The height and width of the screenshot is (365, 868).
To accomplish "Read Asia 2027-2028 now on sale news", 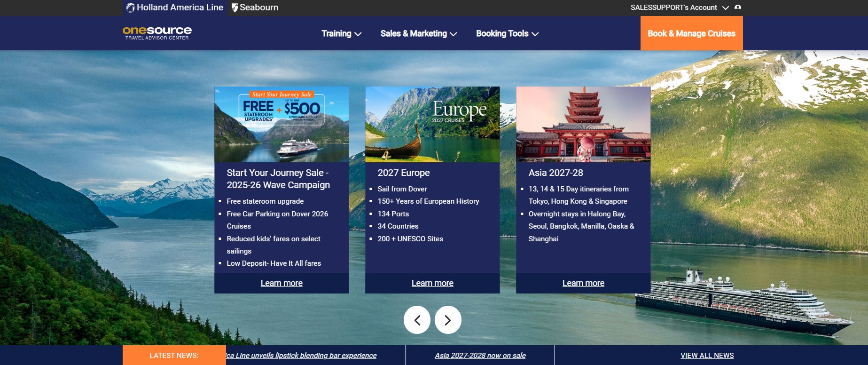I will [480, 356].
